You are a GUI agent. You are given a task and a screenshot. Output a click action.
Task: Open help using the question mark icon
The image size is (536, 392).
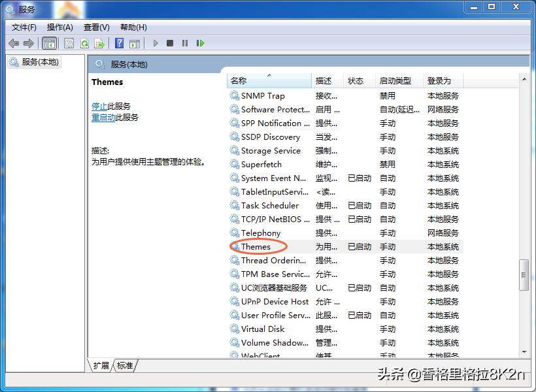pyautogui.click(x=119, y=43)
